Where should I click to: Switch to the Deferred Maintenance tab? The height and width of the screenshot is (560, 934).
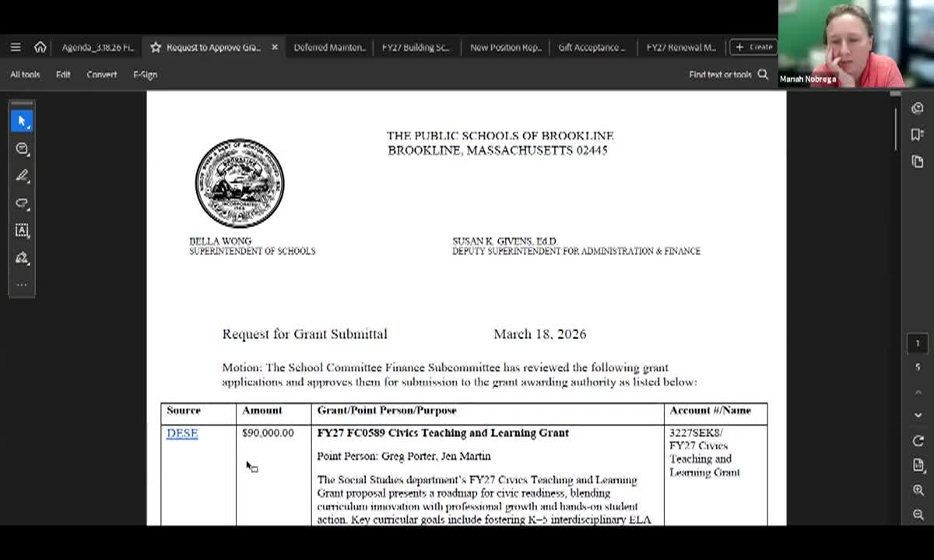point(329,47)
